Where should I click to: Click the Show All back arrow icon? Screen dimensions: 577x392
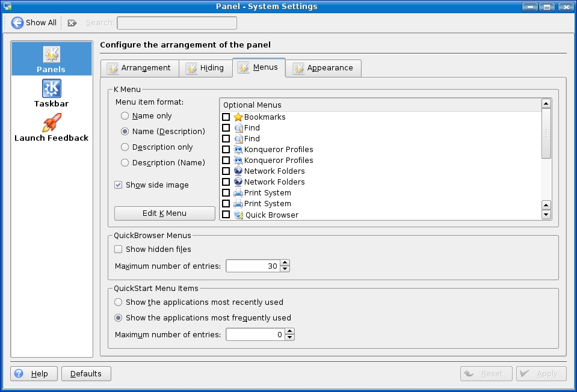17,23
